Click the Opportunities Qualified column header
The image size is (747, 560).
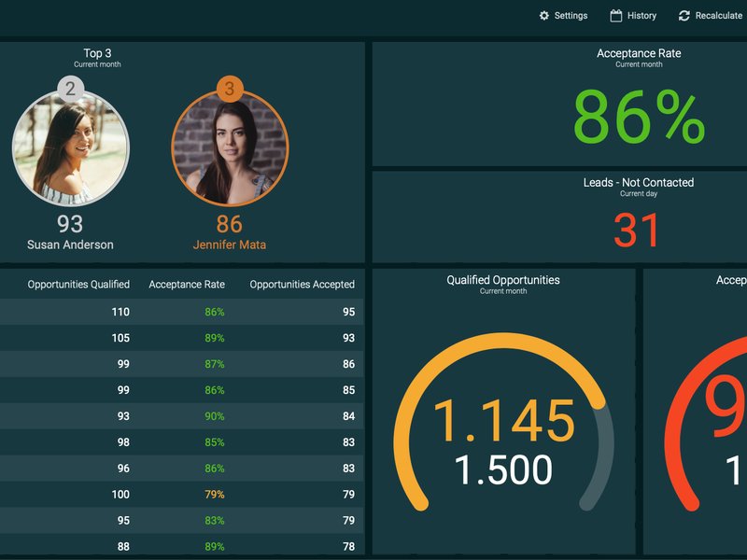coord(78,285)
